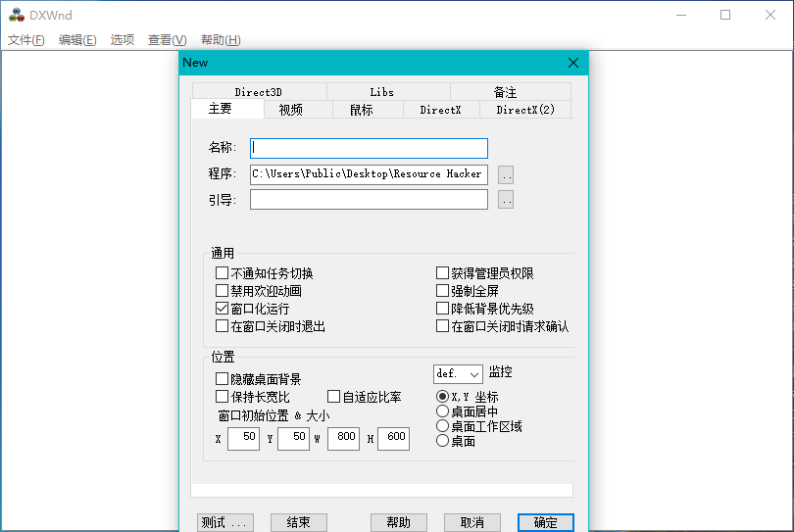Enable 获得管理员权限 checkbox
Image resolution: width=794 pixels, height=532 pixels.
coord(442,273)
